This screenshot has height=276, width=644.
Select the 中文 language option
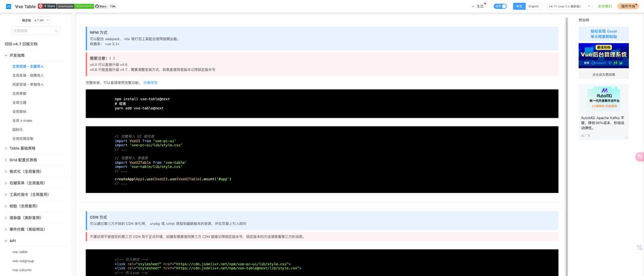click(x=519, y=7)
